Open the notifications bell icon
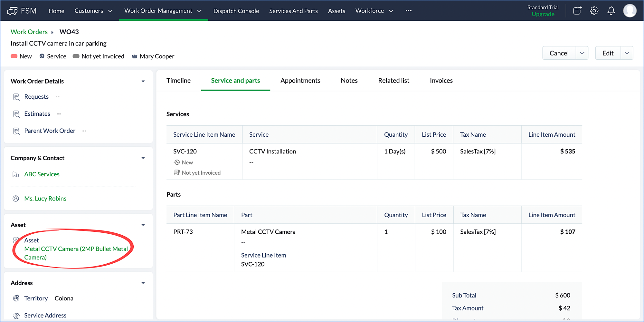Image resolution: width=644 pixels, height=322 pixels. click(x=611, y=11)
